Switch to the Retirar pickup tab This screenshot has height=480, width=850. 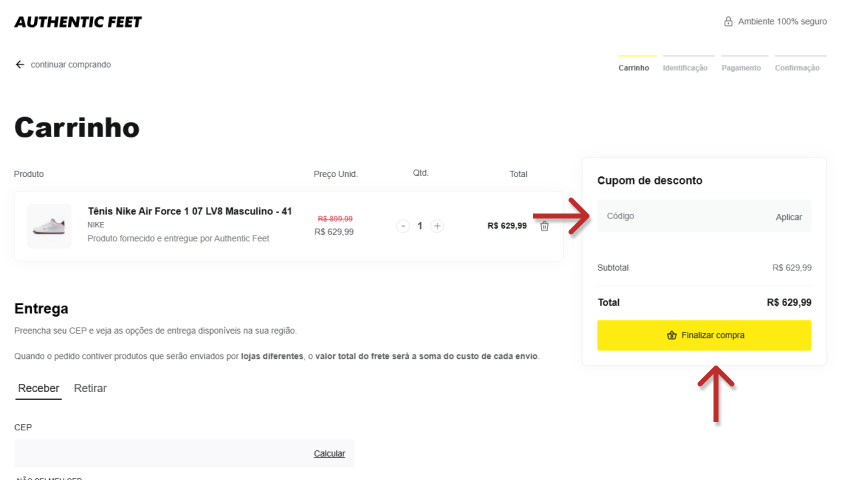[90, 388]
